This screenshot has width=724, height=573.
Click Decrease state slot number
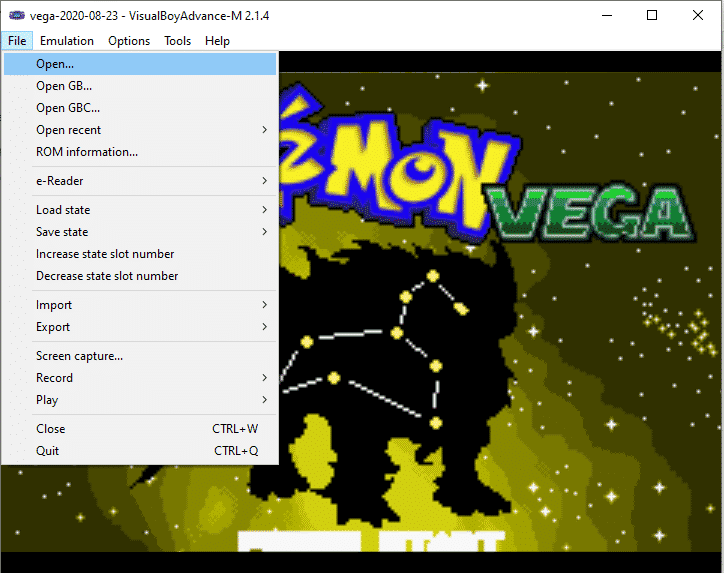[140, 276]
